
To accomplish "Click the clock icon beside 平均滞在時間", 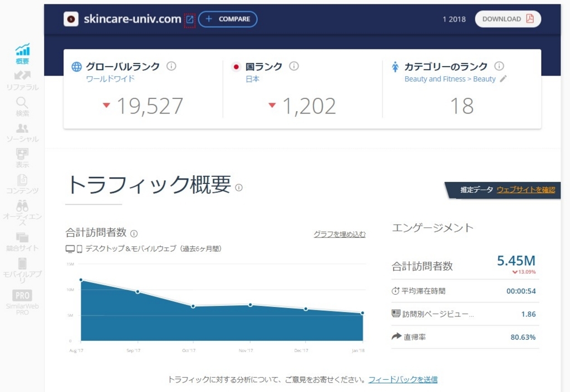I will tap(395, 291).
